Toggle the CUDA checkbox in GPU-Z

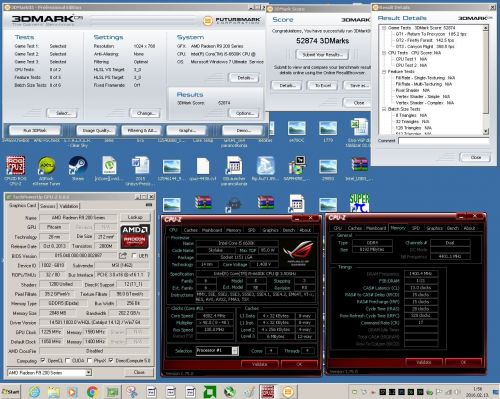[68, 360]
